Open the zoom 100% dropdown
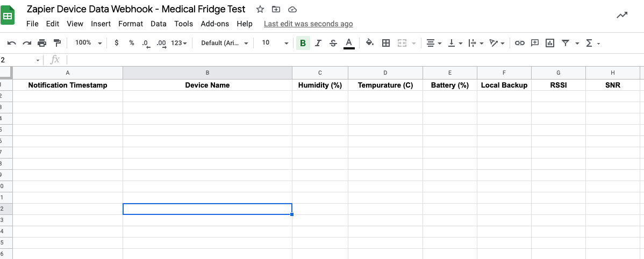Image resolution: width=644 pixels, height=259 pixels. [88, 42]
